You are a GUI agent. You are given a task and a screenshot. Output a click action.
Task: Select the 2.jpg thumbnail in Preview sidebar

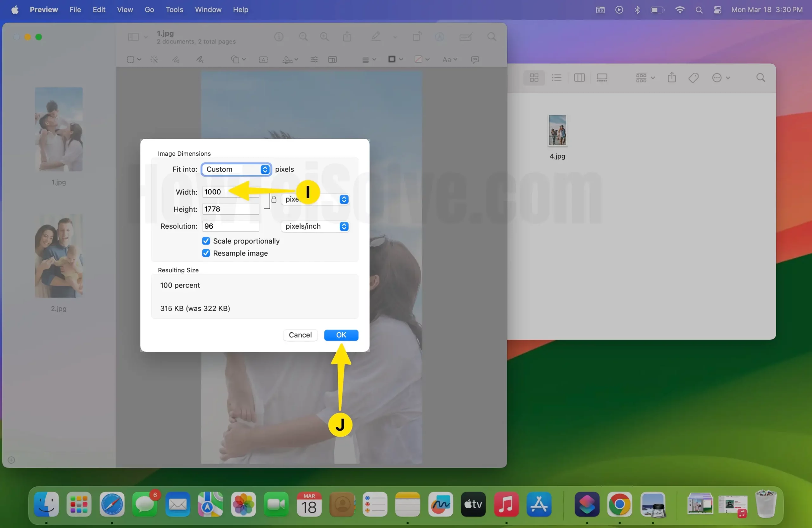(59, 256)
